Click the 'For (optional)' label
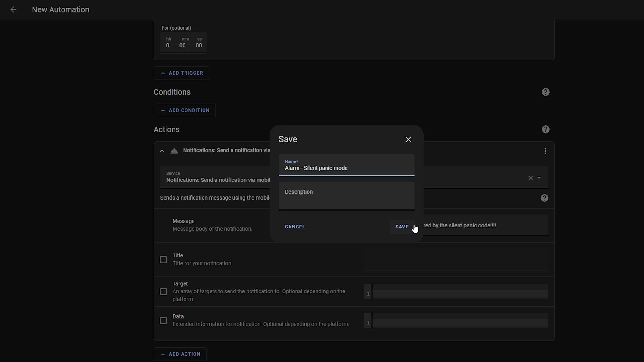This screenshot has height=362, width=644. tap(176, 28)
